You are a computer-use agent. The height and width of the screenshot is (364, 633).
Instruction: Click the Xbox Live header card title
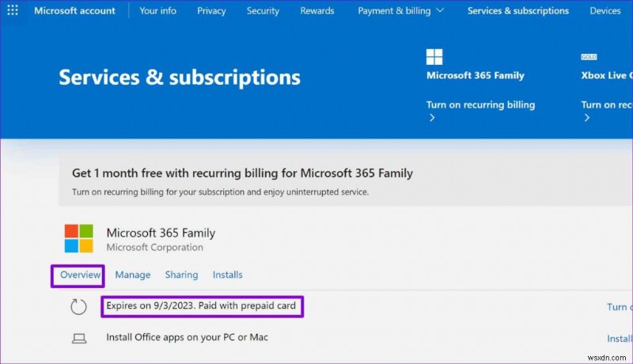click(x=607, y=75)
